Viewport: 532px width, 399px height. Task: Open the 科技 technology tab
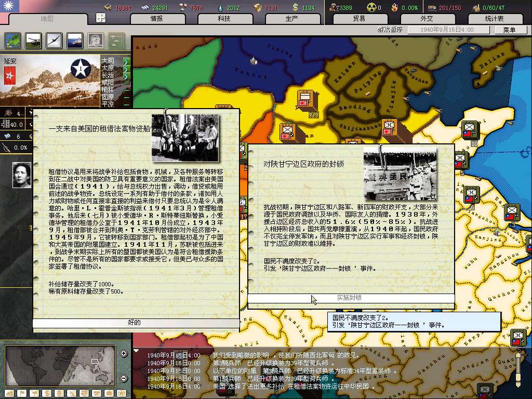[x=224, y=19]
